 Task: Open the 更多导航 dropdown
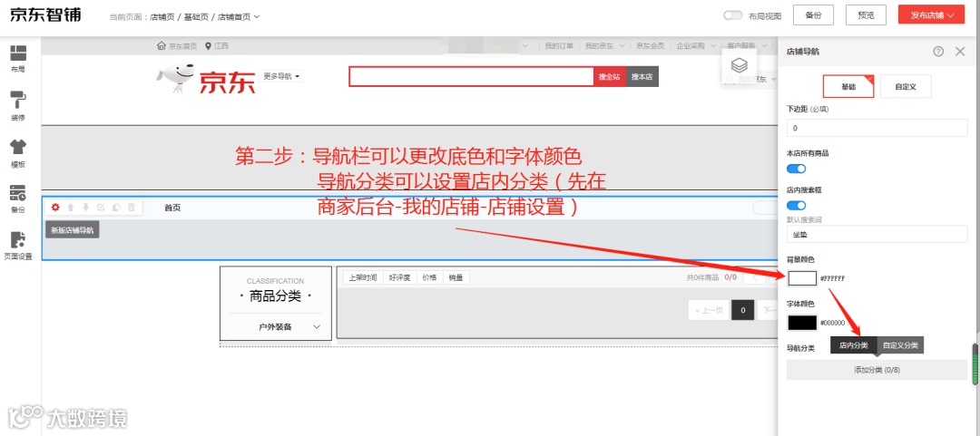coord(281,76)
